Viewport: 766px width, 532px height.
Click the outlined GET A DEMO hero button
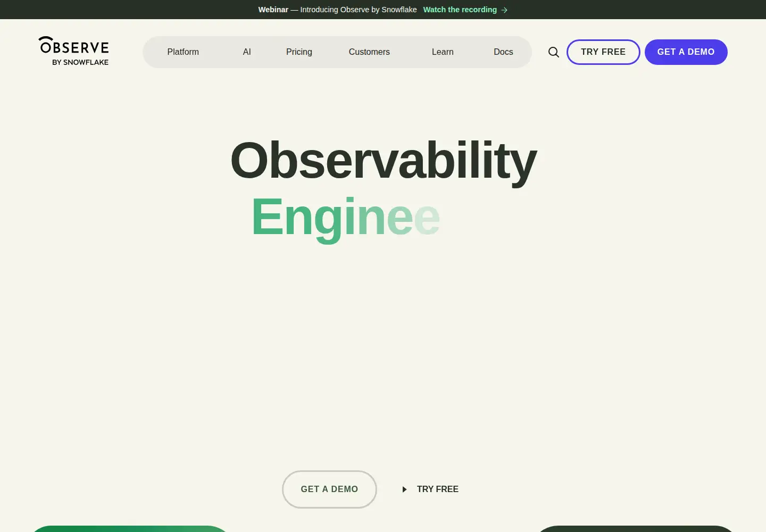tap(329, 489)
